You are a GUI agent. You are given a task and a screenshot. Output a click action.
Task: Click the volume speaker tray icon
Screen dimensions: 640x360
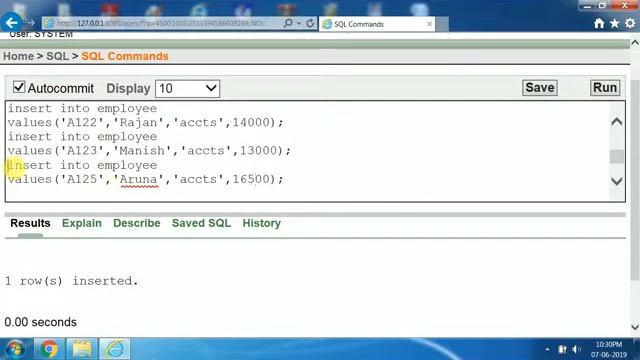[576, 349]
